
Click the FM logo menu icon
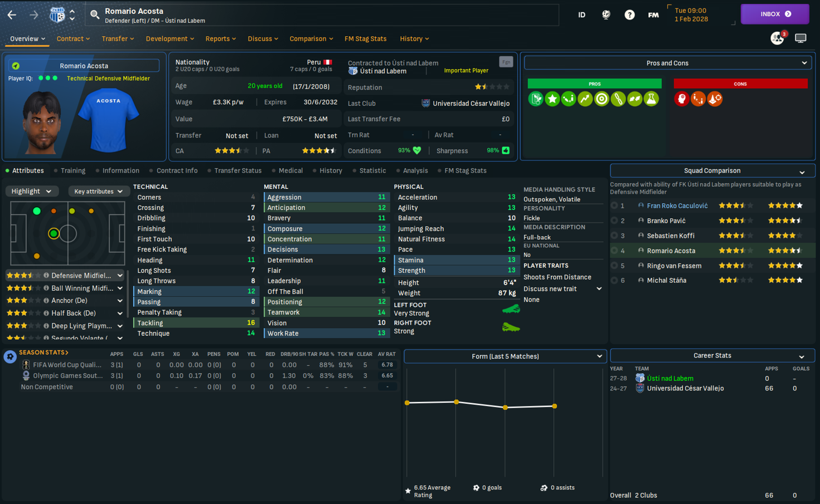click(x=653, y=15)
